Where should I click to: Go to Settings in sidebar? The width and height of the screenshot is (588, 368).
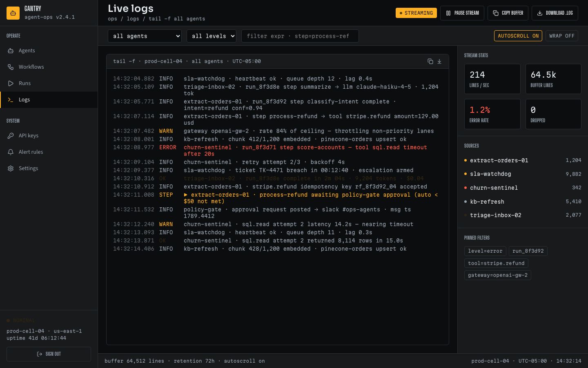click(49, 168)
